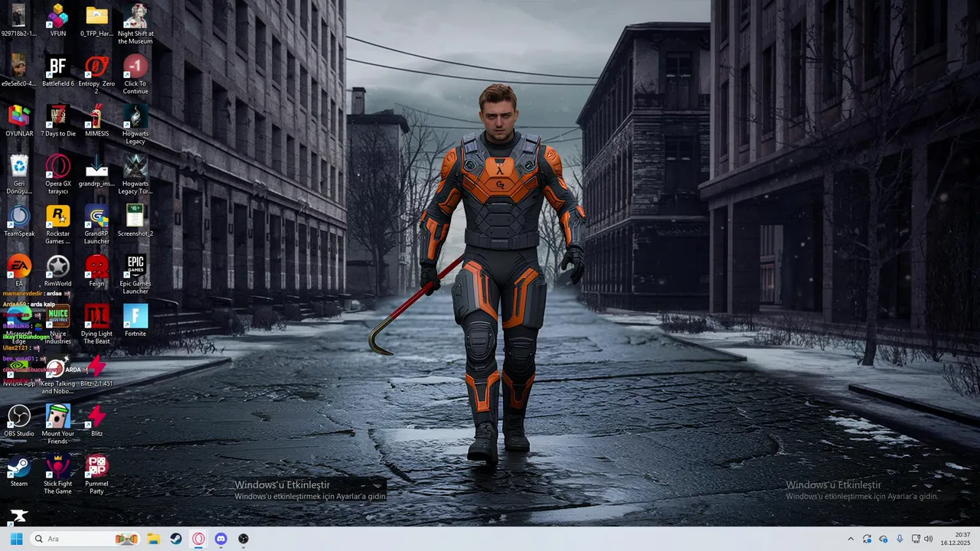Open Mount Your Friends game shortcut

click(x=57, y=425)
